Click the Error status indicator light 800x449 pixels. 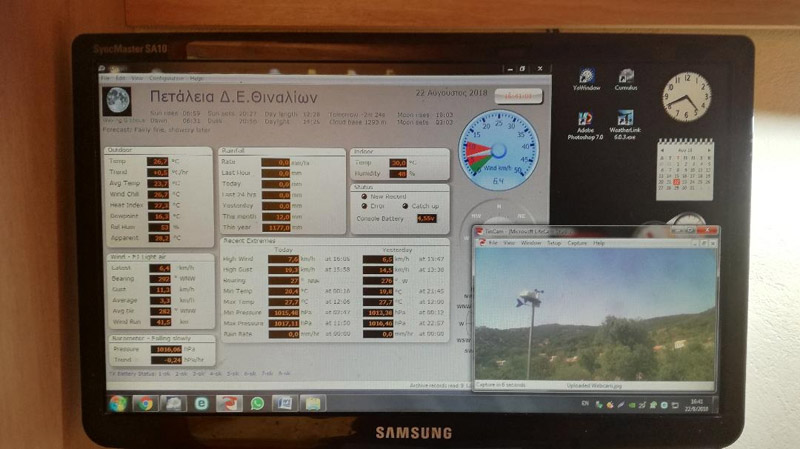tap(364, 205)
